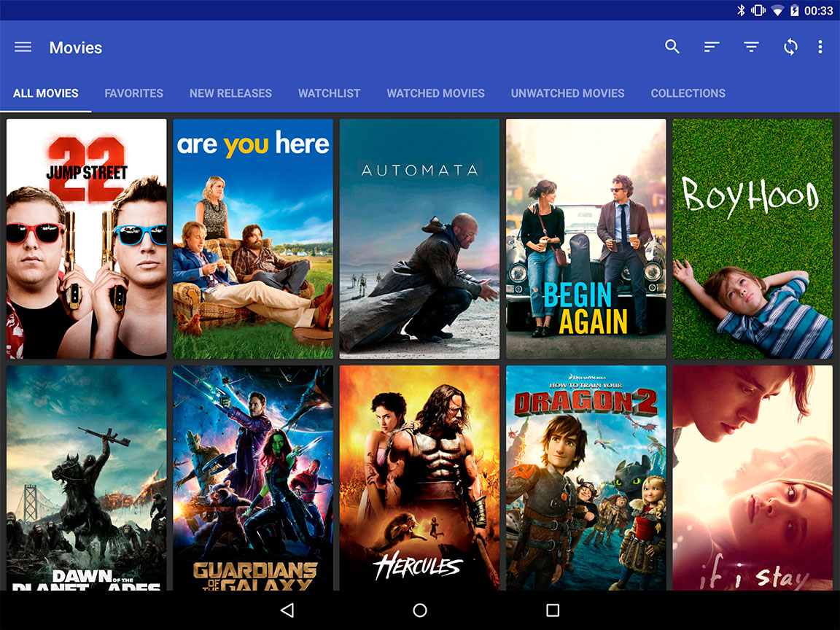Open How to Train Your Dragon 2
The image size is (840, 630).
[586, 478]
